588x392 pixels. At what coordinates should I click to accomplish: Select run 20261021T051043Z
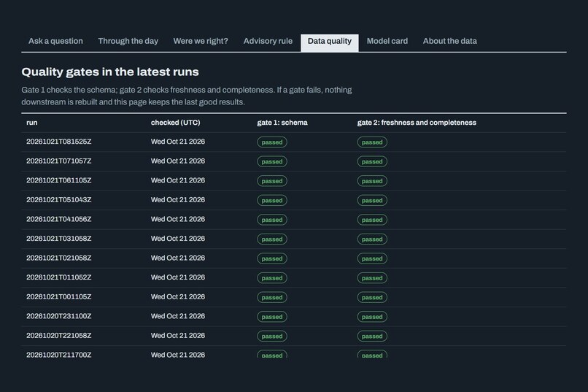coord(59,200)
